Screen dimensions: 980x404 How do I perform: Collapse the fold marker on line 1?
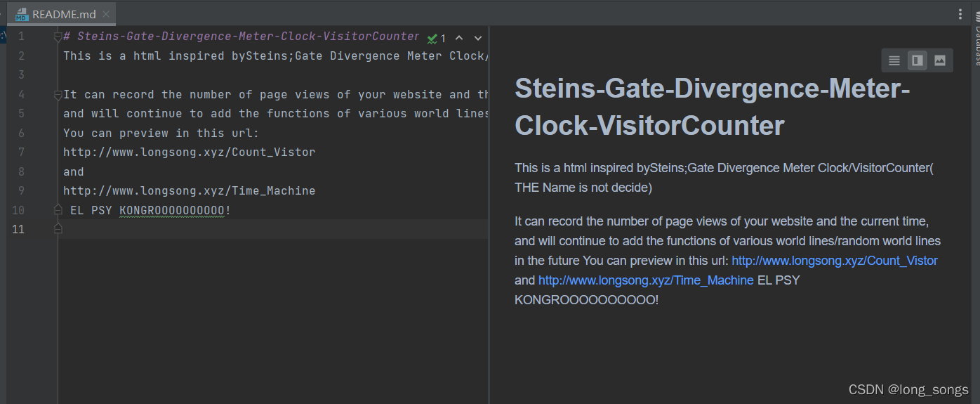pos(58,37)
